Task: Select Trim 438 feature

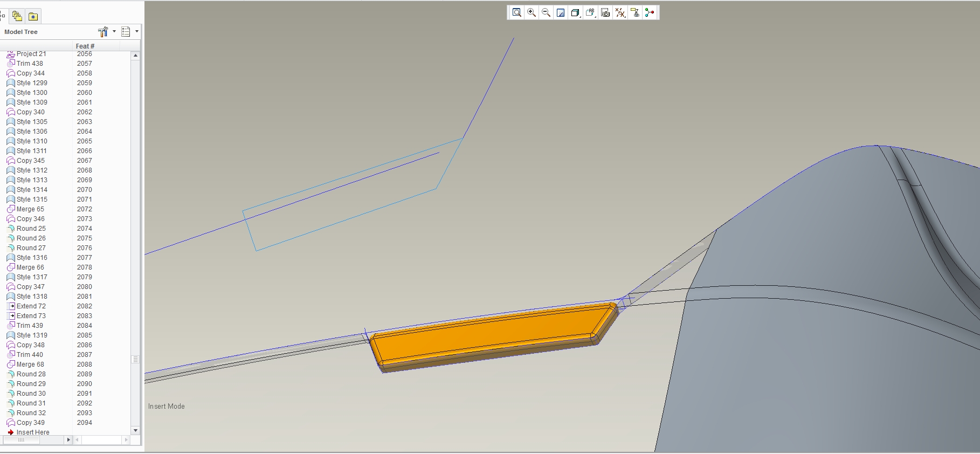Action: [x=30, y=64]
